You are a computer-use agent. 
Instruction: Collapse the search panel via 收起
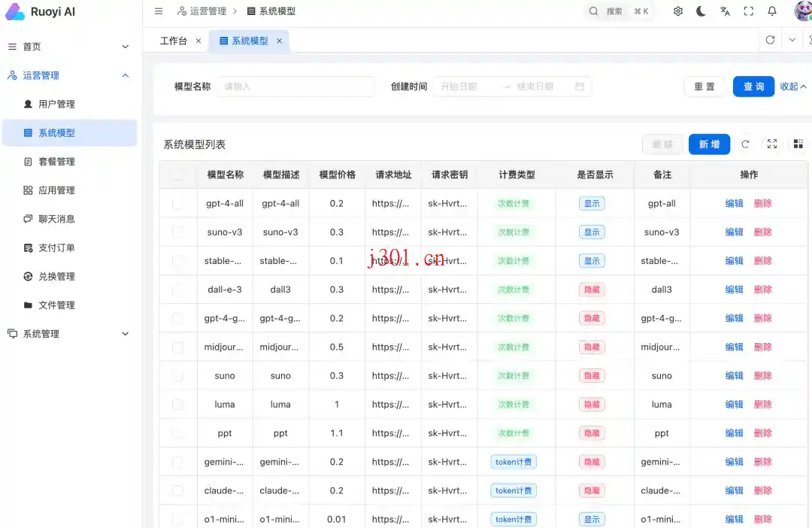pyautogui.click(x=792, y=86)
